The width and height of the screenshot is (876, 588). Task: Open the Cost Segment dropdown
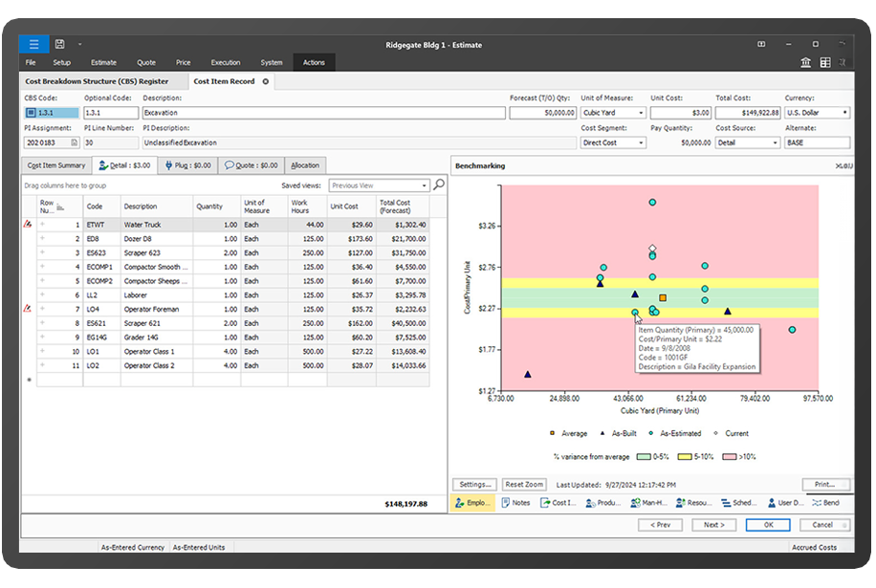tap(641, 143)
